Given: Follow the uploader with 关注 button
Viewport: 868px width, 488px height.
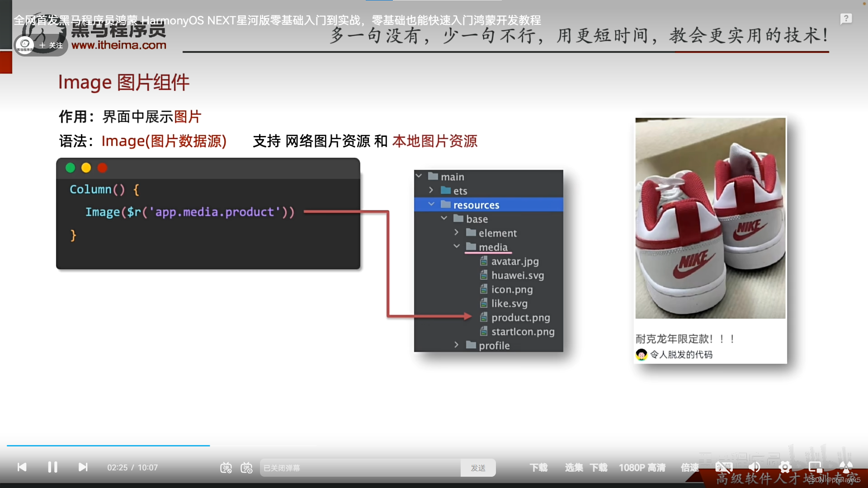Looking at the screenshot, I should coord(51,45).
